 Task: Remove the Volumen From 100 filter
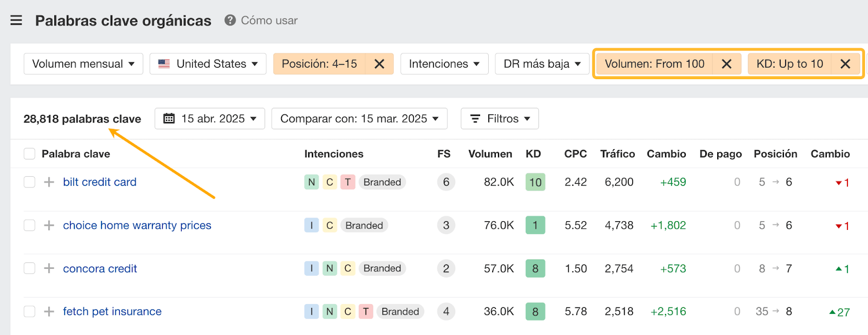pyautogui.click(x=726, y=64)
